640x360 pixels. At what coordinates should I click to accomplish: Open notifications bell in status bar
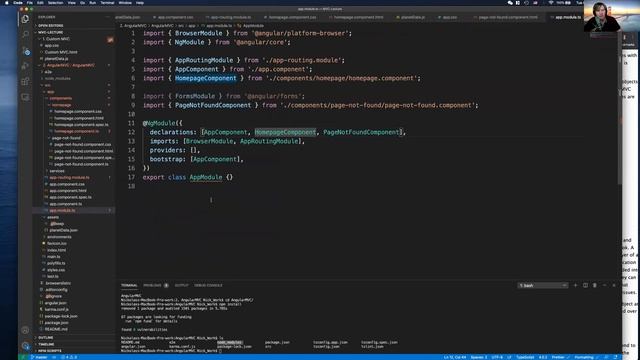(x=616, y=357)
